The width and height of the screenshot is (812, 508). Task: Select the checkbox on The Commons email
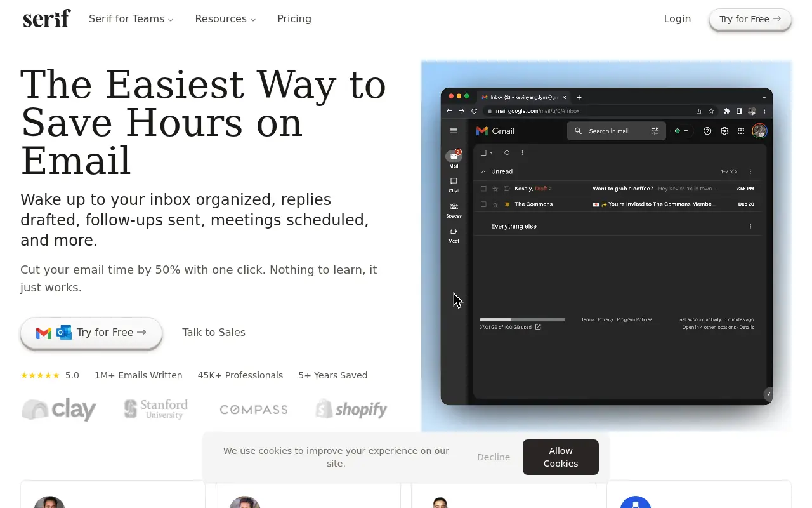point(483,204)
